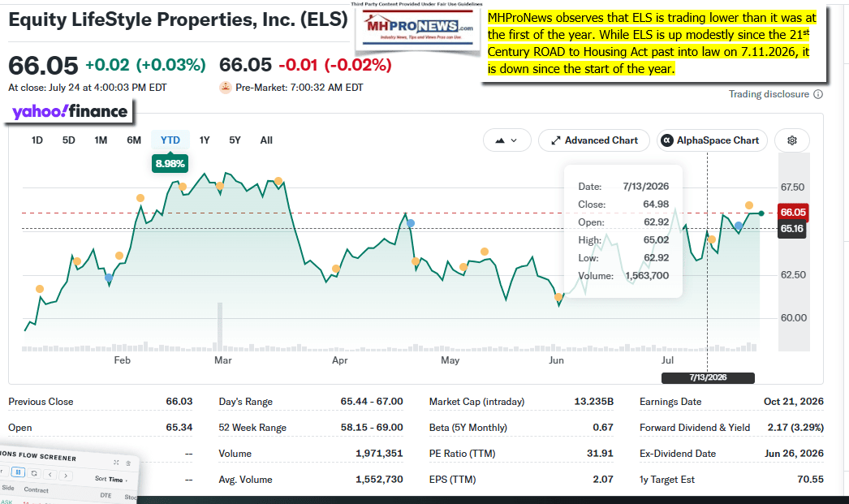Click tooltip Close value 64.98
This screenshot has height=504, width=849.
657,205
